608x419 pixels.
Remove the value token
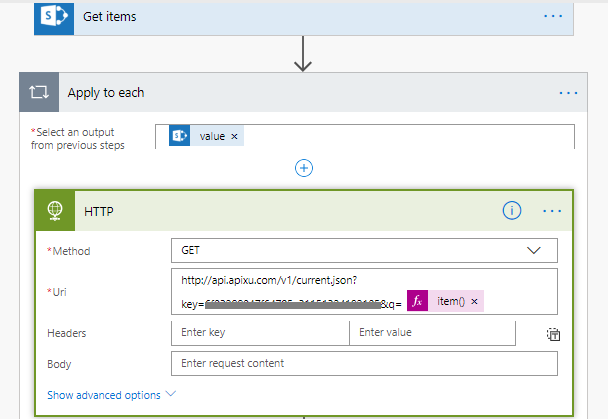point(234,136)
